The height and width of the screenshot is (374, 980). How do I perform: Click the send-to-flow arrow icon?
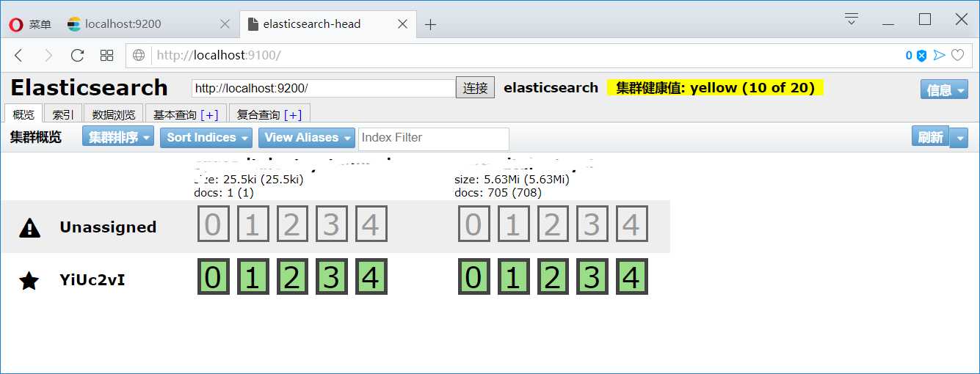tap(940, 55)
